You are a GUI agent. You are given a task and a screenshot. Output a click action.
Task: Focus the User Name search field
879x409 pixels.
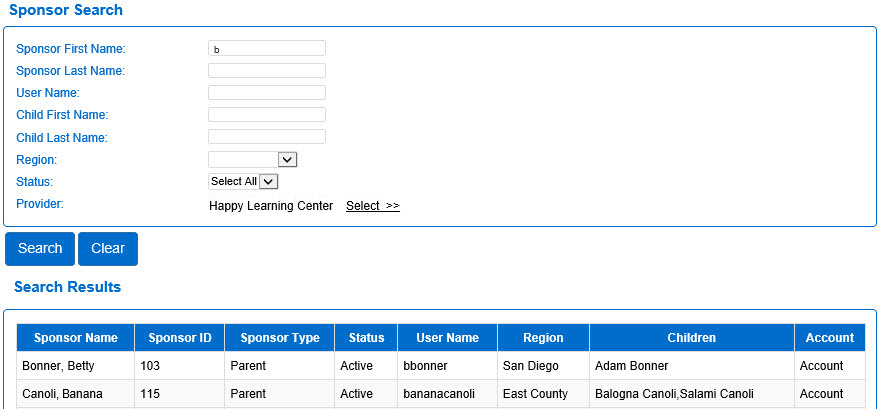[267, 92]
